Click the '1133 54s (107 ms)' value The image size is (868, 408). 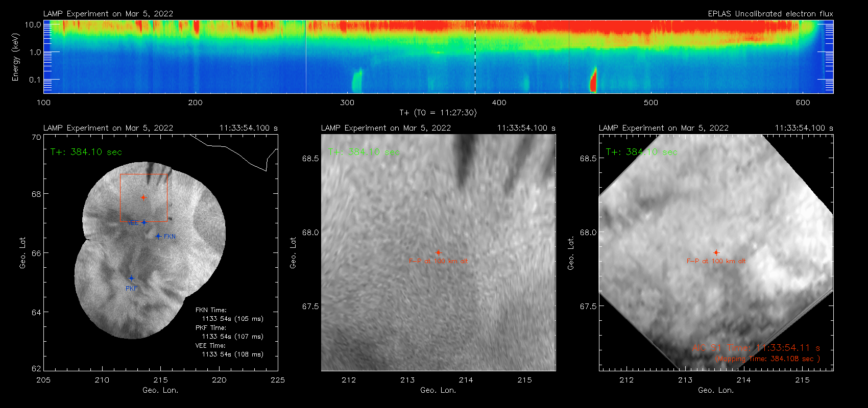(x=233, y=337)
